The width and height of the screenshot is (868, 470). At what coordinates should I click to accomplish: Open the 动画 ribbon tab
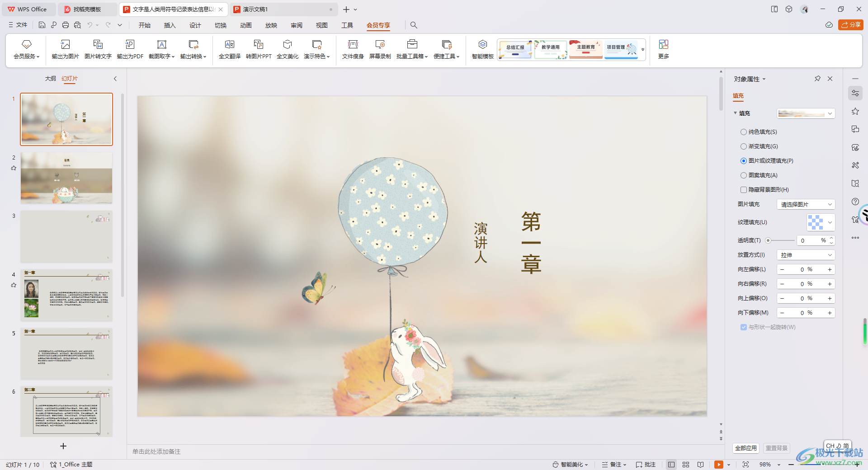coord(246,25)
